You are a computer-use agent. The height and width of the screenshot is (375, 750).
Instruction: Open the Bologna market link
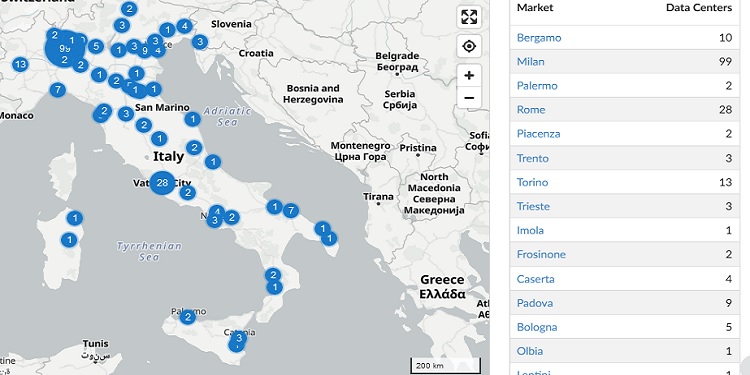[x=537, y=328]
